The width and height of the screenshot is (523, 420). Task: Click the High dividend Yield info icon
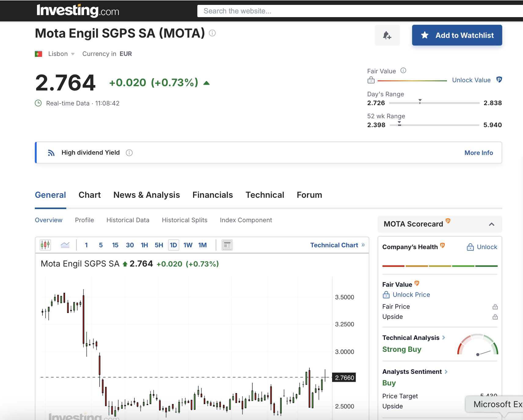pyautogui.click(x=129, y=153)
